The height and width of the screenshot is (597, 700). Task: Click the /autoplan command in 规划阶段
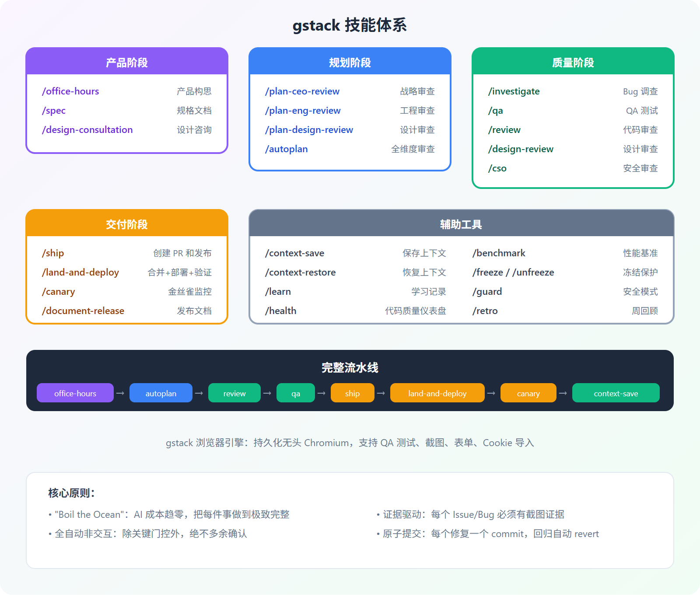coord(287,149)
